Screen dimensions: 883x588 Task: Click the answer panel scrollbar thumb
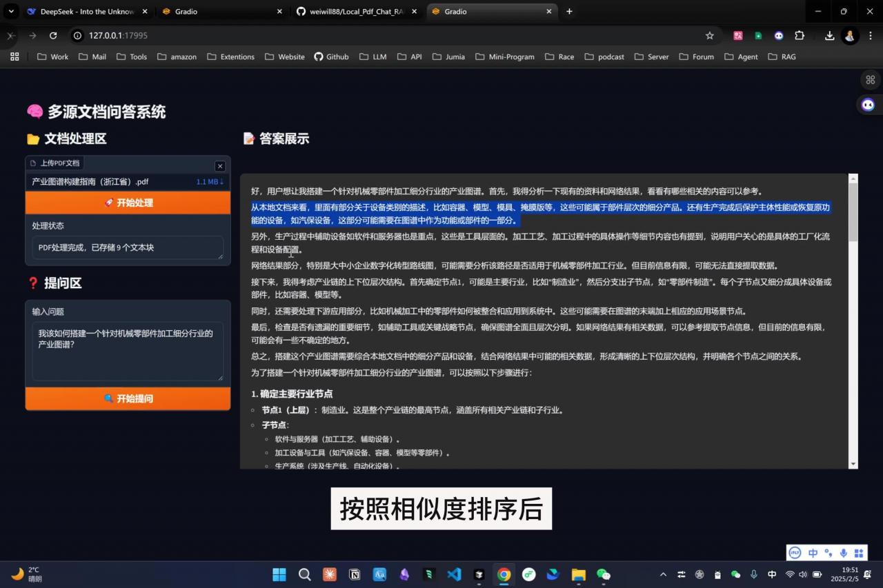[853, 212]
